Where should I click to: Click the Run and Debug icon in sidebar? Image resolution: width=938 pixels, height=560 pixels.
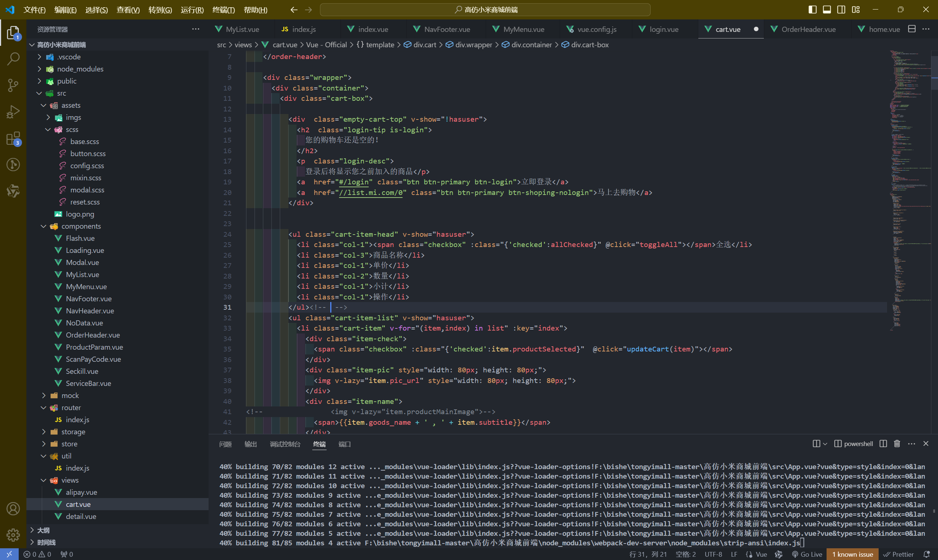tap(13, 111)
